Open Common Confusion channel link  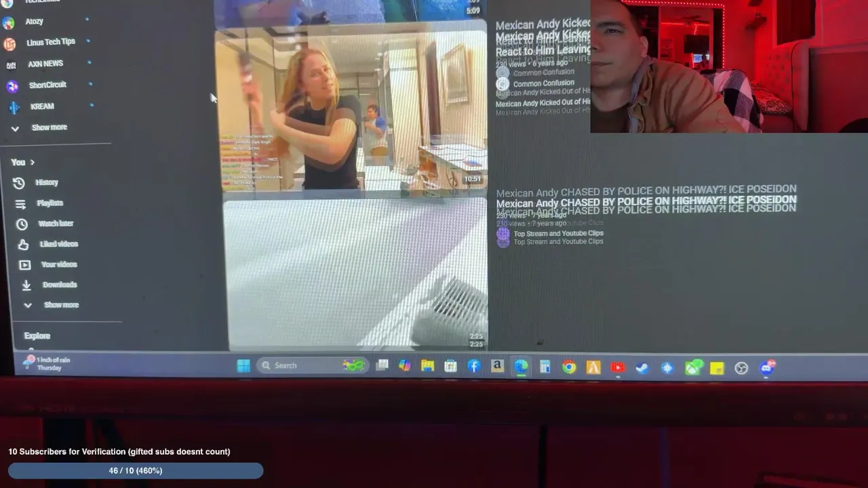pos(544,83)
